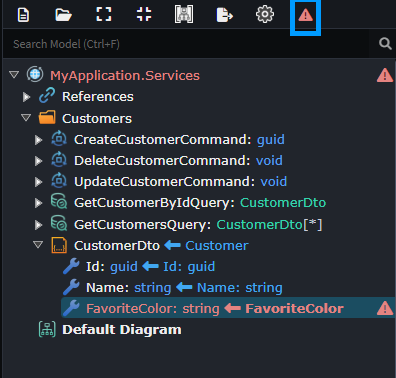
Task: Click the orange folder icon beside Customers
Action: (47, 117)
